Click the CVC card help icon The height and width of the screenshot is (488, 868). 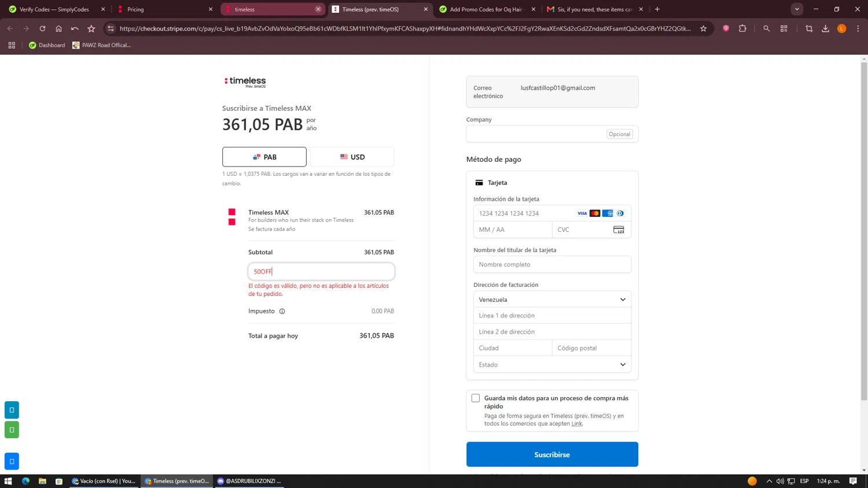tap(619, 230)
